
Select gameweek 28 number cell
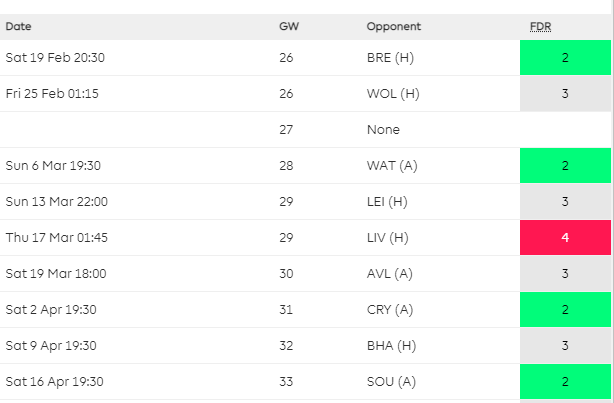[288, 165]
